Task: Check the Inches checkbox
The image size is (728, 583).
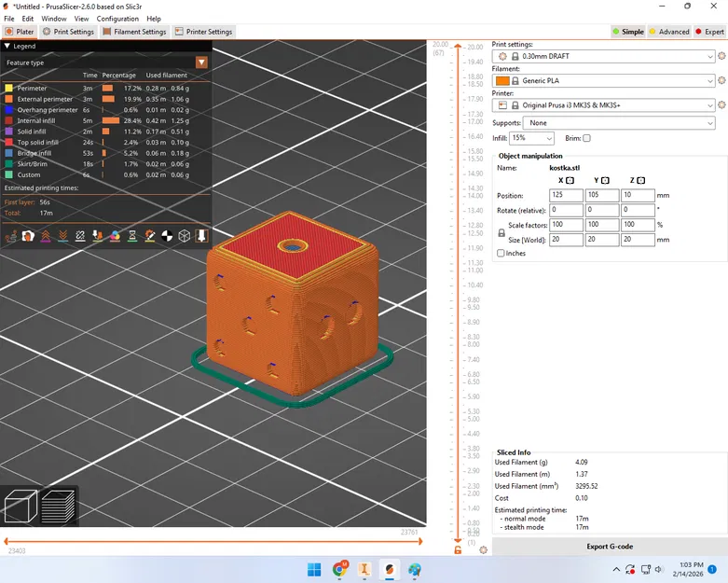Action: pyautogui.click(x=501, y=253)
